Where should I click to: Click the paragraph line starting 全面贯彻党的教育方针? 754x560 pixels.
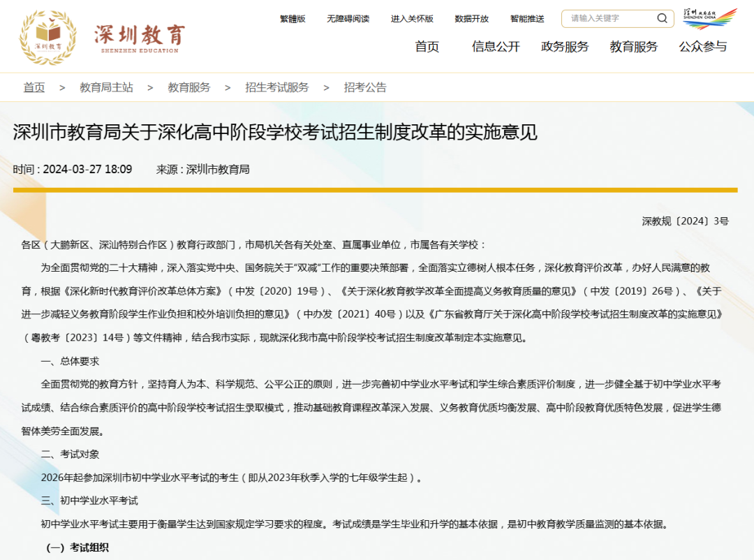[x=381, y=385]
